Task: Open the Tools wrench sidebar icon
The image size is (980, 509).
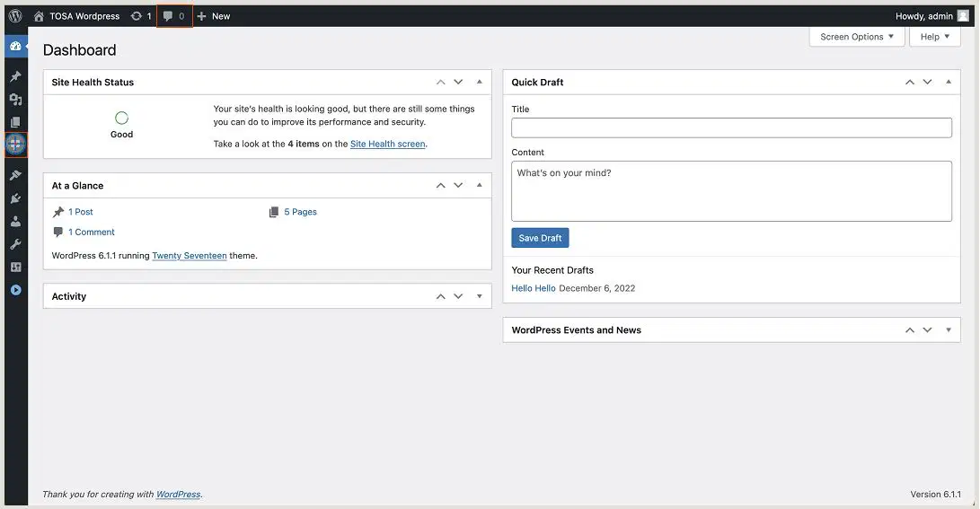Action: click(x=15, y=244)
